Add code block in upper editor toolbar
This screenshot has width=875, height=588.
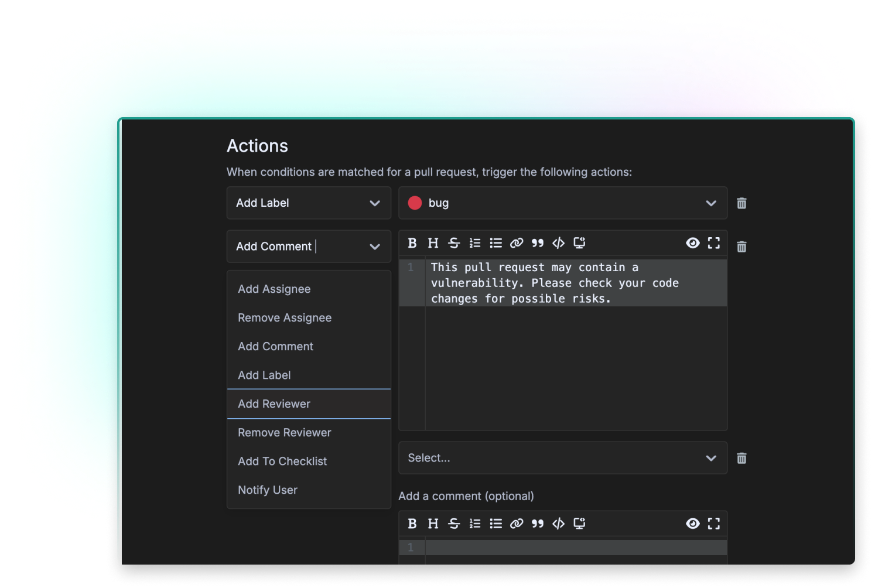[558, 243]
